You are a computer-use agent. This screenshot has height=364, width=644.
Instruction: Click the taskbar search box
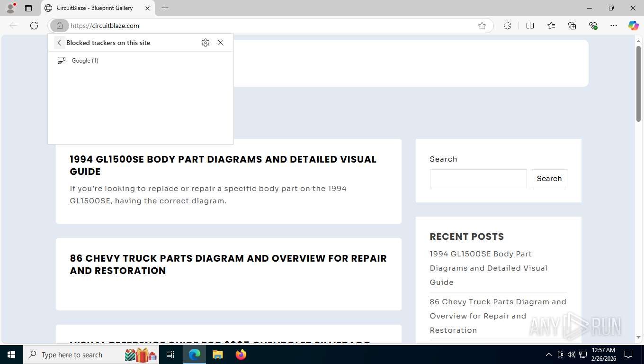coord(92,355)
